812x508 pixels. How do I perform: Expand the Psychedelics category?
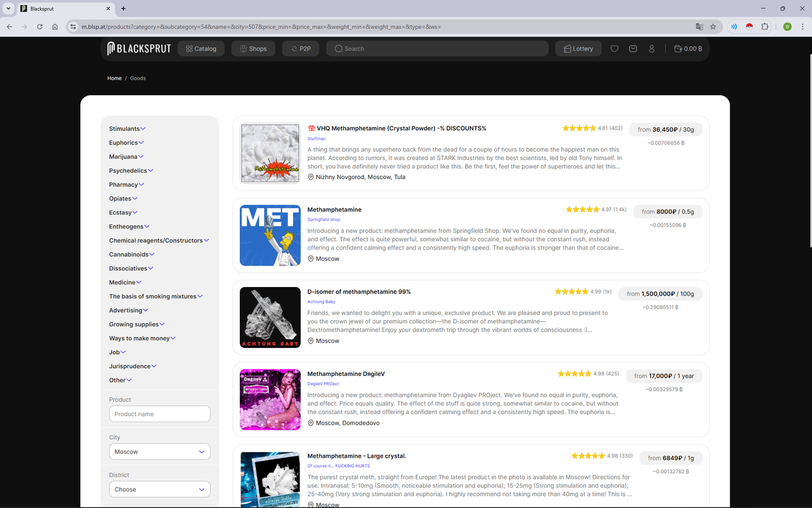tap(131, 170)
